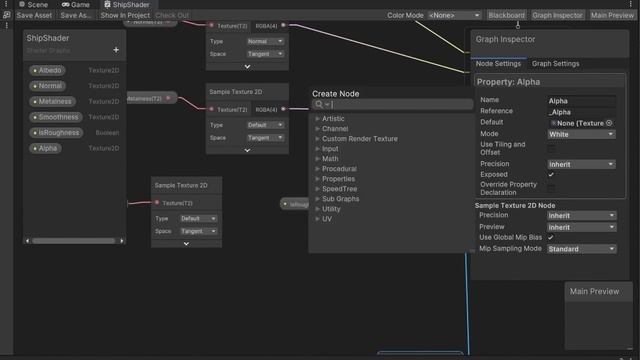Screen dimensions: 640x360
Task: Click the search icon in Create Node
Action: click(x=319, y=104)
